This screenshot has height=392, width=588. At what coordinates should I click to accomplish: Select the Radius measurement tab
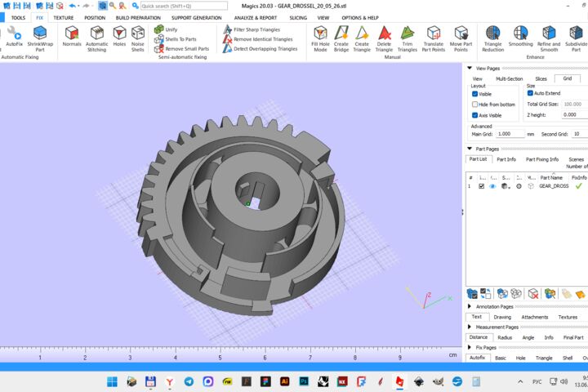(505, 337)
